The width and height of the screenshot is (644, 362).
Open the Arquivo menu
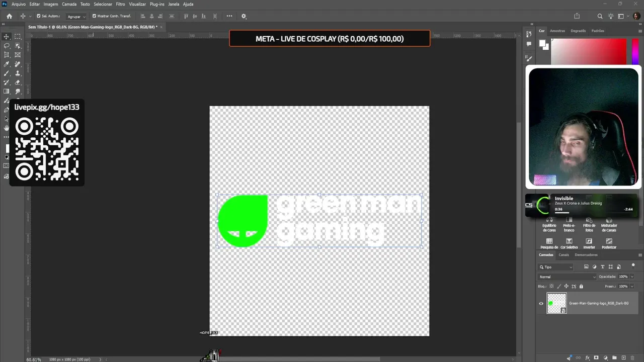[x=19, y=4]
